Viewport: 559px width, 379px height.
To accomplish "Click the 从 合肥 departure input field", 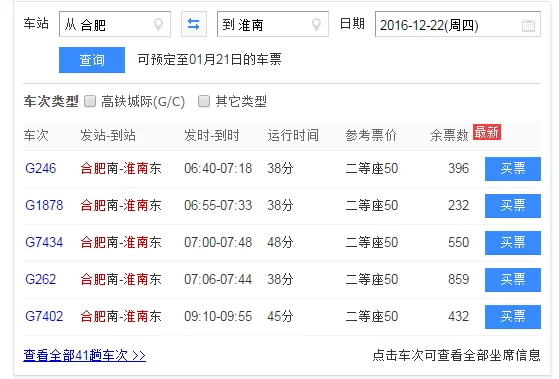I will point(115,24).
